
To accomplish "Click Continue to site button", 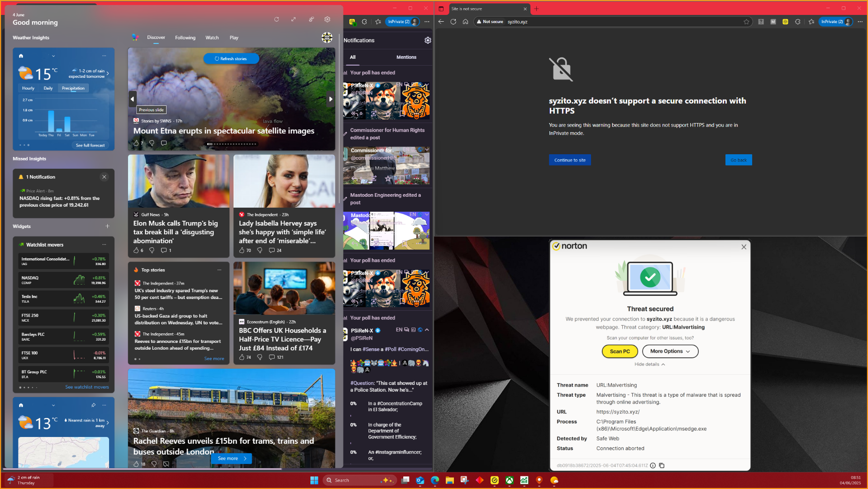I will [x=570, y=160].
